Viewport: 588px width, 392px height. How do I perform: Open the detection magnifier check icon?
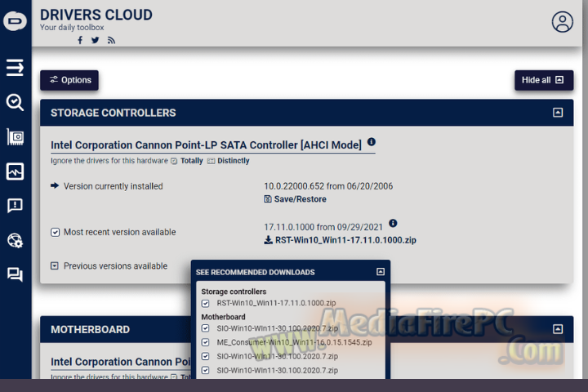coord(15,102)
